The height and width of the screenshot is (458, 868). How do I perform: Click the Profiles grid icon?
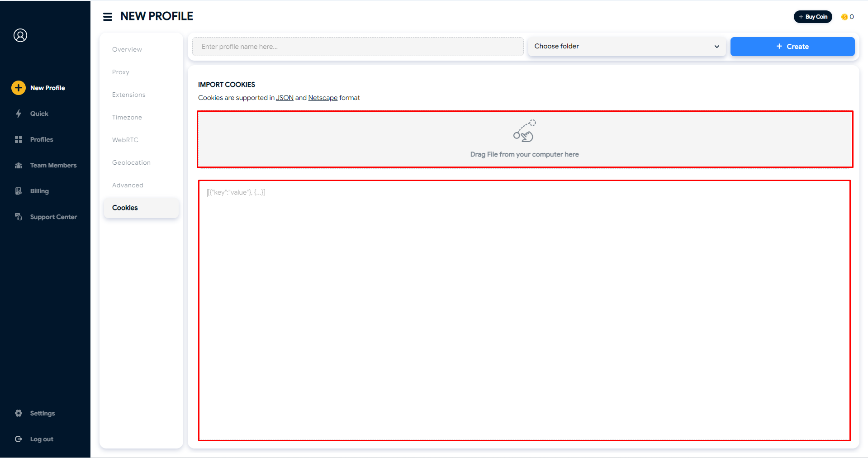19,139
